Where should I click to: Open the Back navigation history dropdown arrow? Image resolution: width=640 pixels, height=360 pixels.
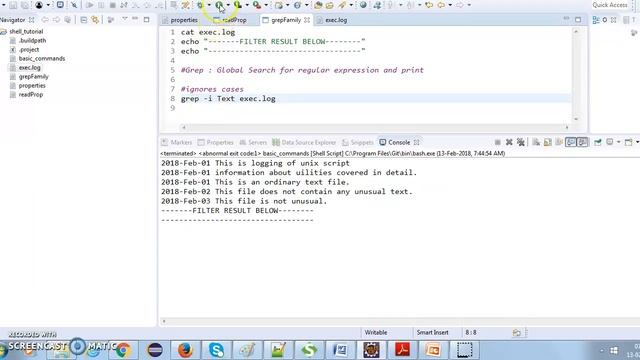[450, 5]
